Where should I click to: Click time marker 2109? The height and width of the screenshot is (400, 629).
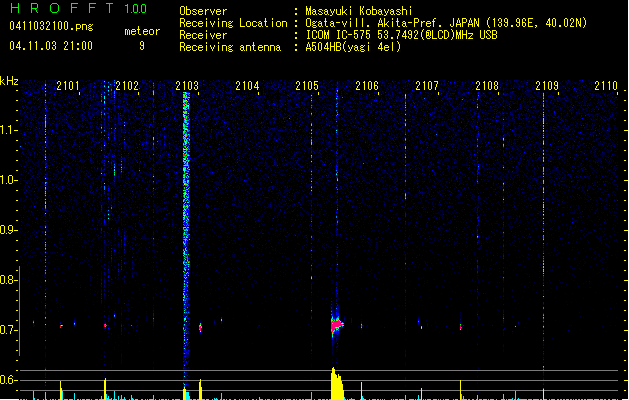[x=547, y=85]
